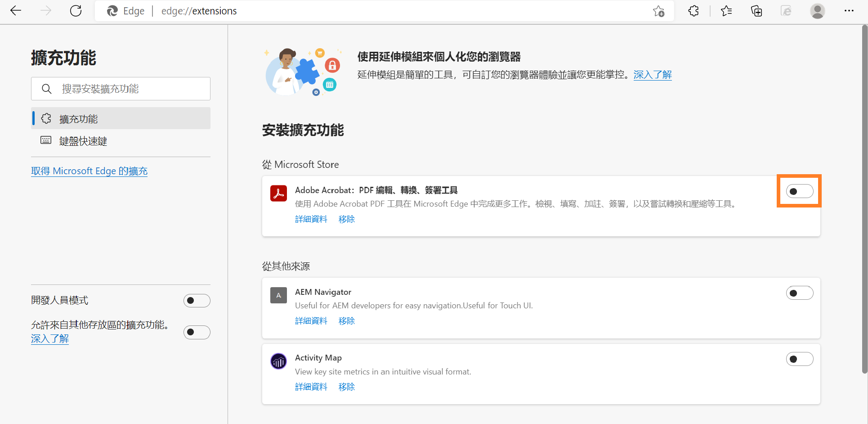Select 鍵盤快速鍵 in the sidebar
The height and width of the screenshot is (424, 868).
pyautogui.click(x=83, y=140)
